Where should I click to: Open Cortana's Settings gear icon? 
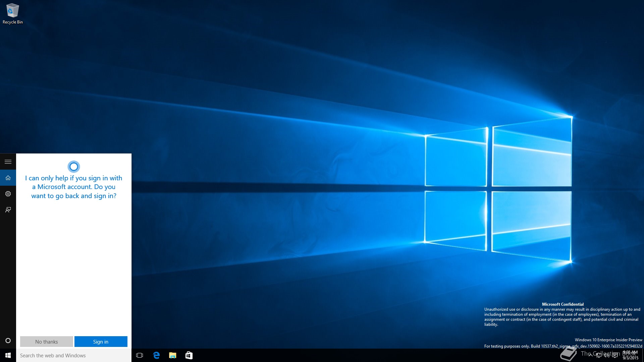tap(8, 194)
